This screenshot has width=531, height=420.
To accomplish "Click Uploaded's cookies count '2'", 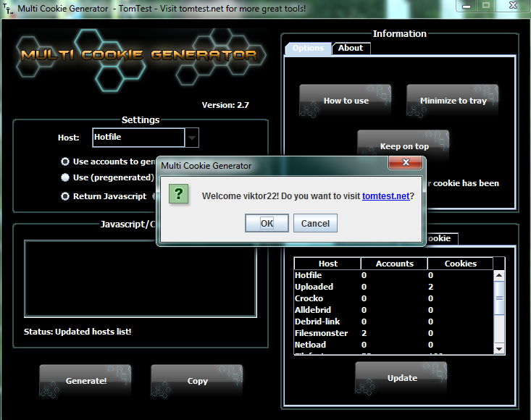I will pyautogui.click(x=430, y=287).
